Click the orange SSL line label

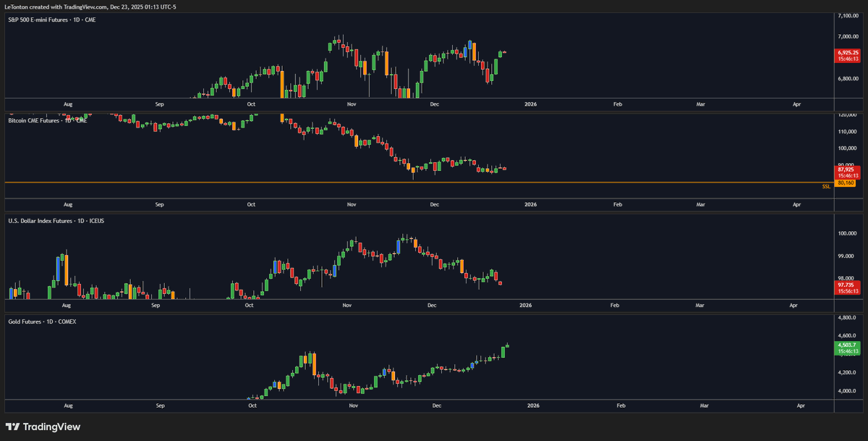pos(826,187)
